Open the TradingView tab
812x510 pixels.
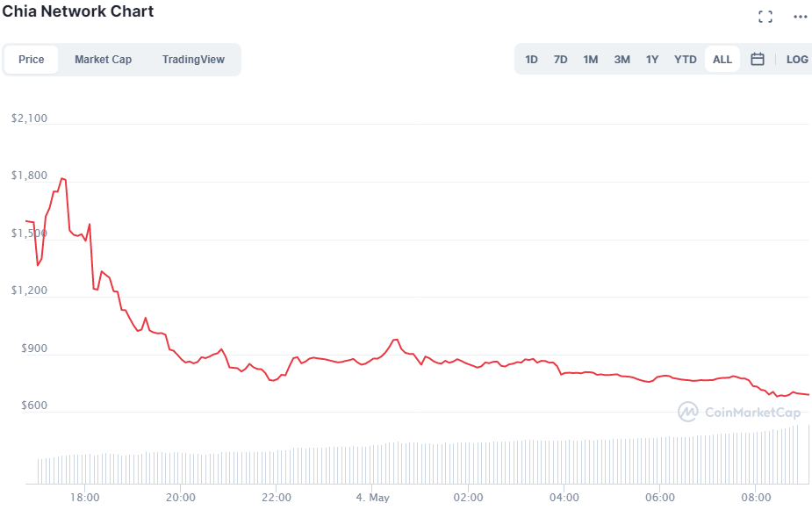tap(193, 60)
